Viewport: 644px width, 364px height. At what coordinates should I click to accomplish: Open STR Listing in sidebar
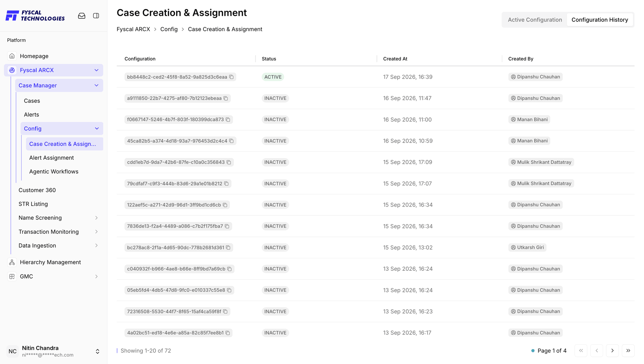[x=33, y=204]
